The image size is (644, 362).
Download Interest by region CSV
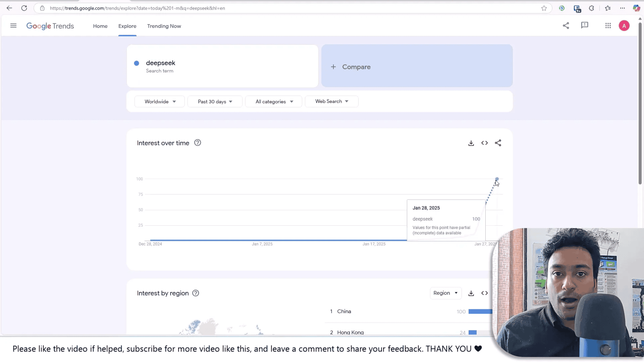point(471,293)
